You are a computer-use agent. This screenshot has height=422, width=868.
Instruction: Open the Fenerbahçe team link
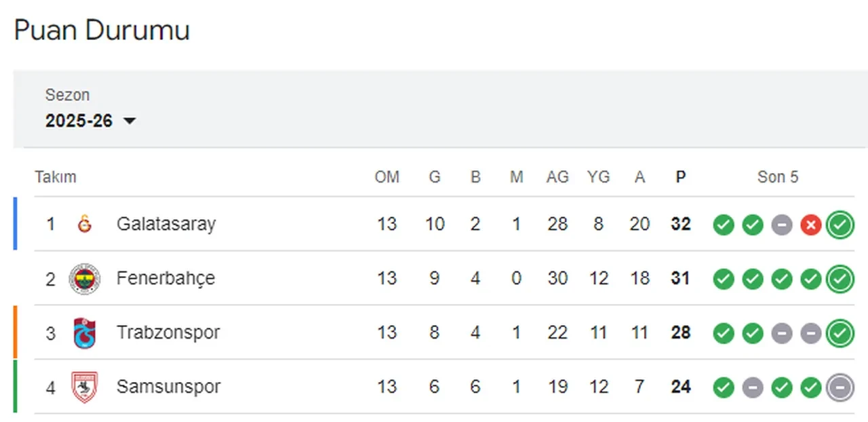pos(165,278)
